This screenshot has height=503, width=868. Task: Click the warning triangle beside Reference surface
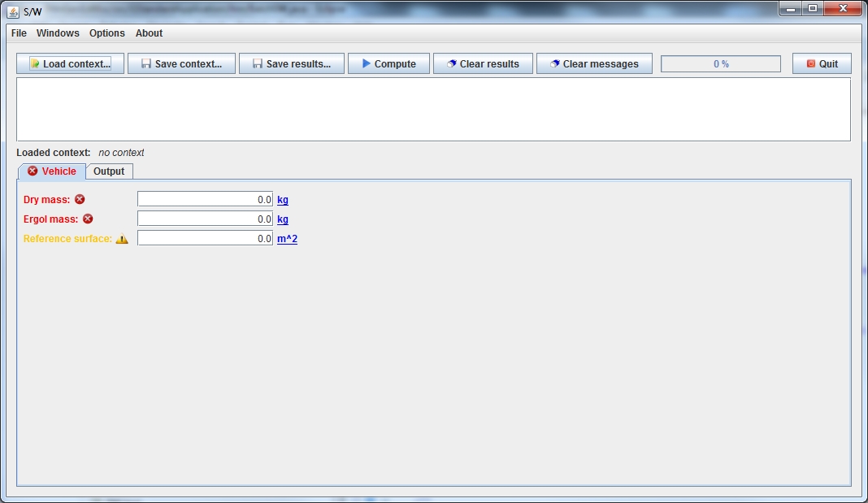click(x=122, y=239)
